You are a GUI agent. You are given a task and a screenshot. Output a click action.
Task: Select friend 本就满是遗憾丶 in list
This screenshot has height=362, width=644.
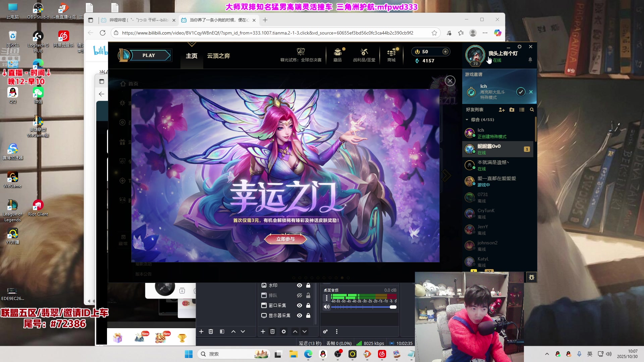[x=498, y=165]
